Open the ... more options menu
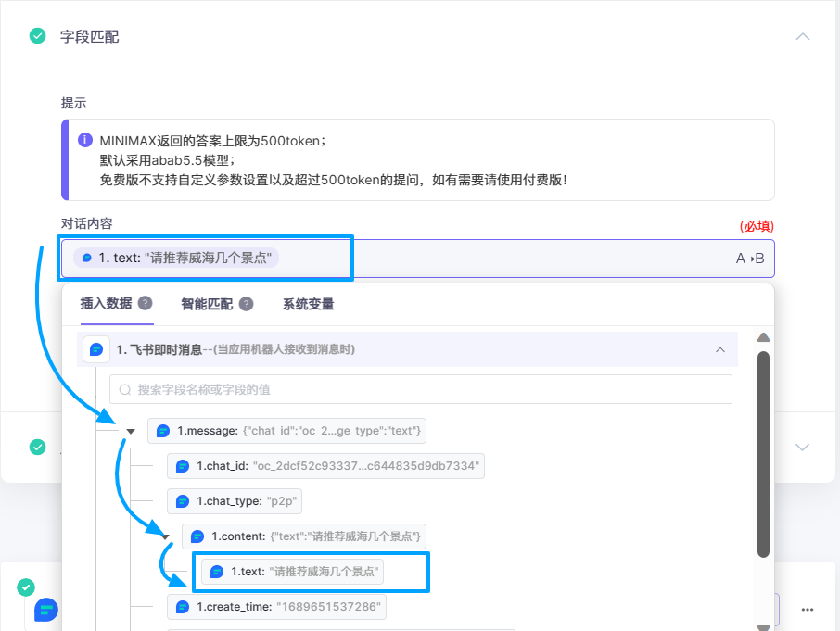Image resolution: width=840 pixels, height=631 pixels. 806,610
